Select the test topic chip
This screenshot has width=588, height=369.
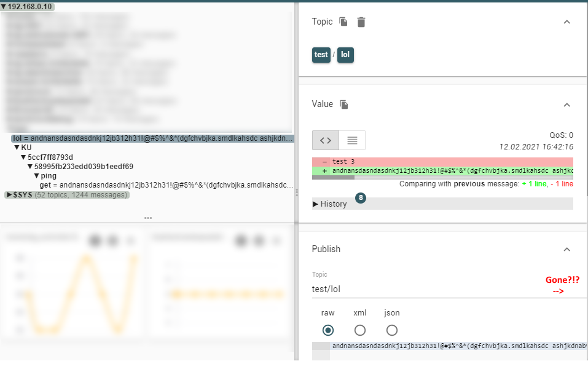(x=321, y=55)
